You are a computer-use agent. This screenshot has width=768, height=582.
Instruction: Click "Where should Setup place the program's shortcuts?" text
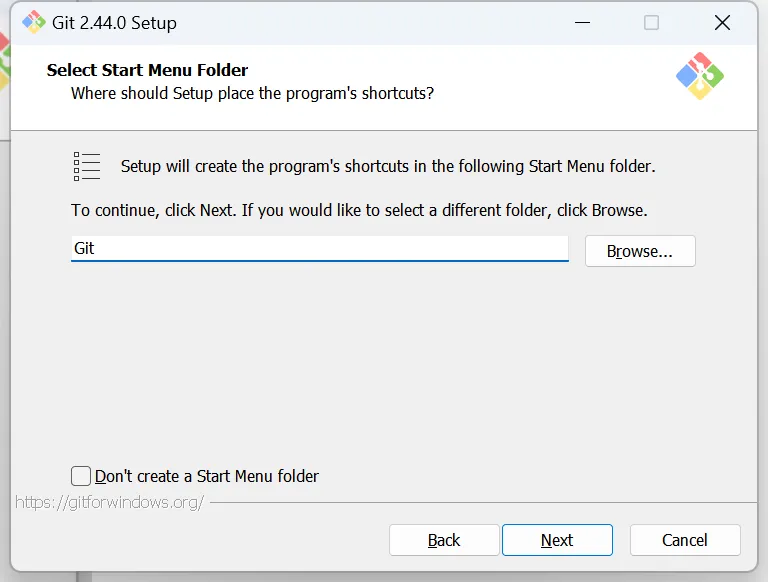point(252,93)
